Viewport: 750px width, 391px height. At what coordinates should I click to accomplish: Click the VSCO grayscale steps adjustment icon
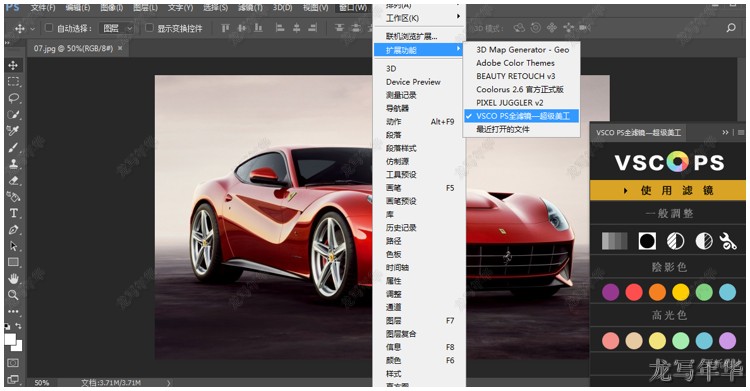tap(614, 241)
